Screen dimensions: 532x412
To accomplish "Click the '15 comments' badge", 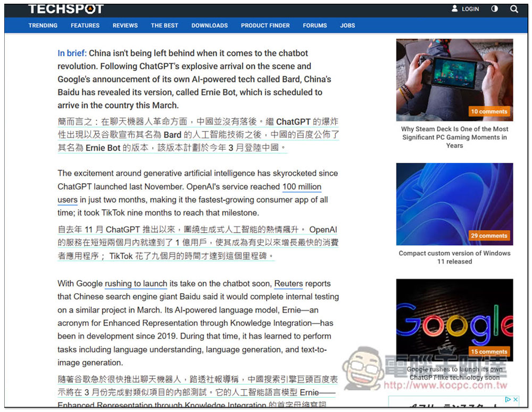I will point(489,352).
